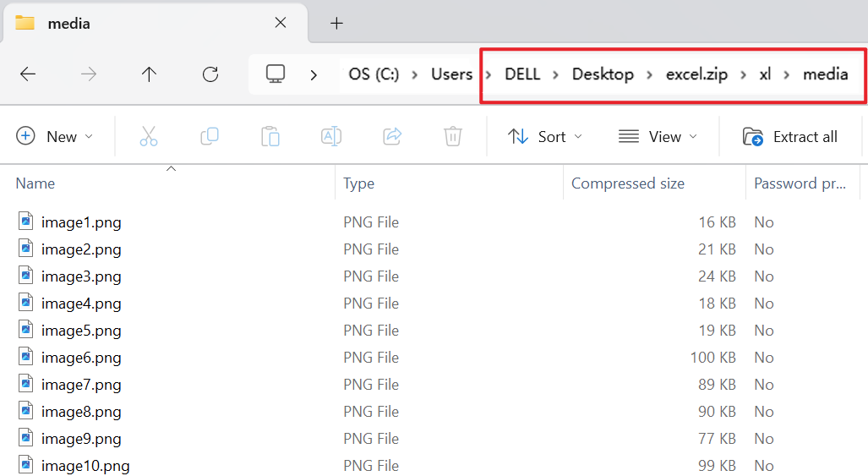Navigate to Desktop in address bar

pyautogui.click(x=603, y=74)
